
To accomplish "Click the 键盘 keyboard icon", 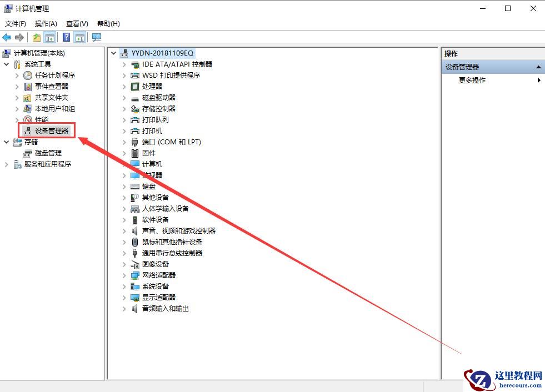I will [135, 187].
